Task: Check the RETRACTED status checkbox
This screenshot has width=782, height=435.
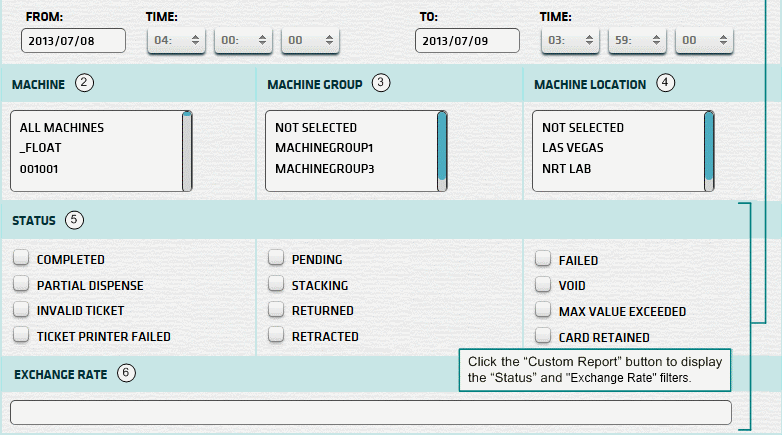Action: tap(276, 334)
